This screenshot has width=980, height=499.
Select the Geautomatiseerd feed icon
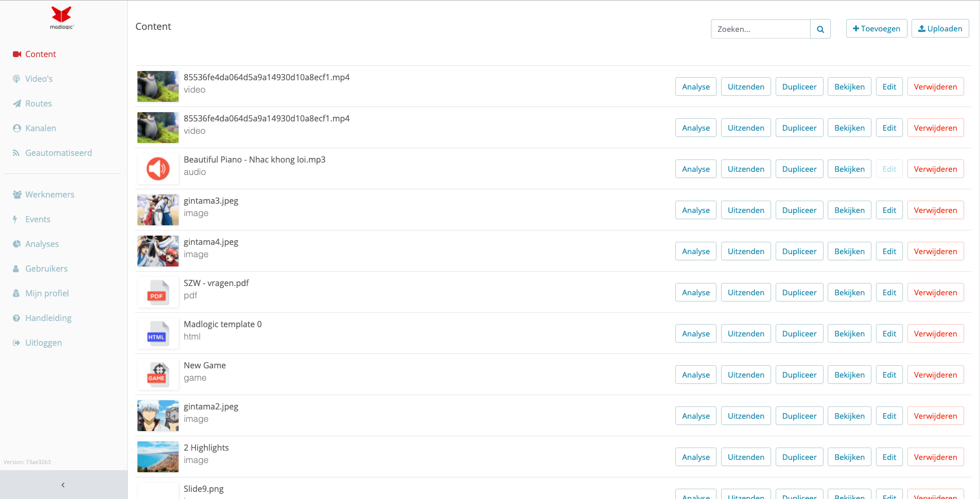16,153
